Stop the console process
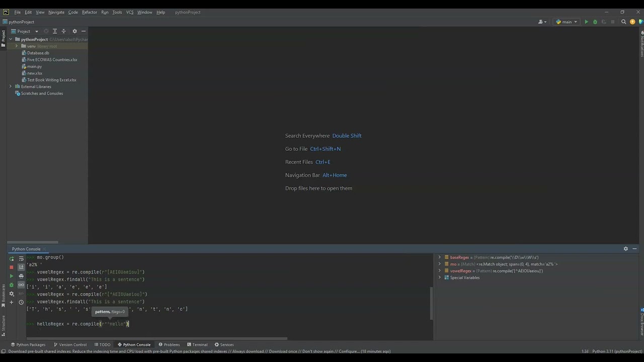The image size is (644, 362). click(11, 267)
